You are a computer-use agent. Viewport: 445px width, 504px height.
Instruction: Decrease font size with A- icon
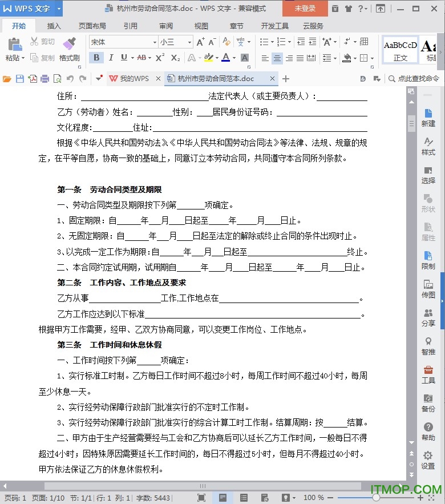[212, 42]
